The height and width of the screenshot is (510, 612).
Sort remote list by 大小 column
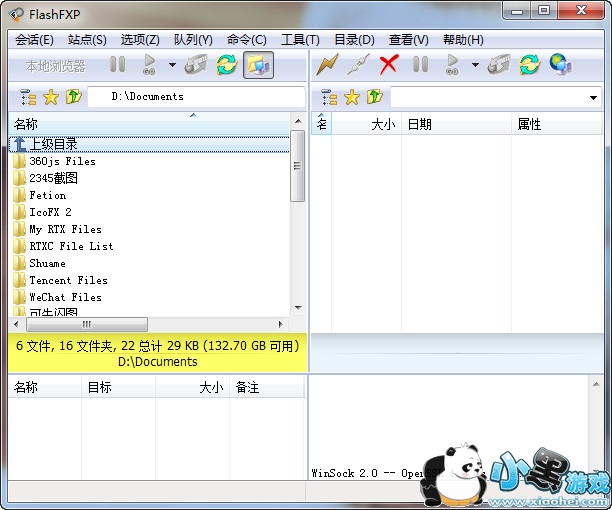point(366,124)
